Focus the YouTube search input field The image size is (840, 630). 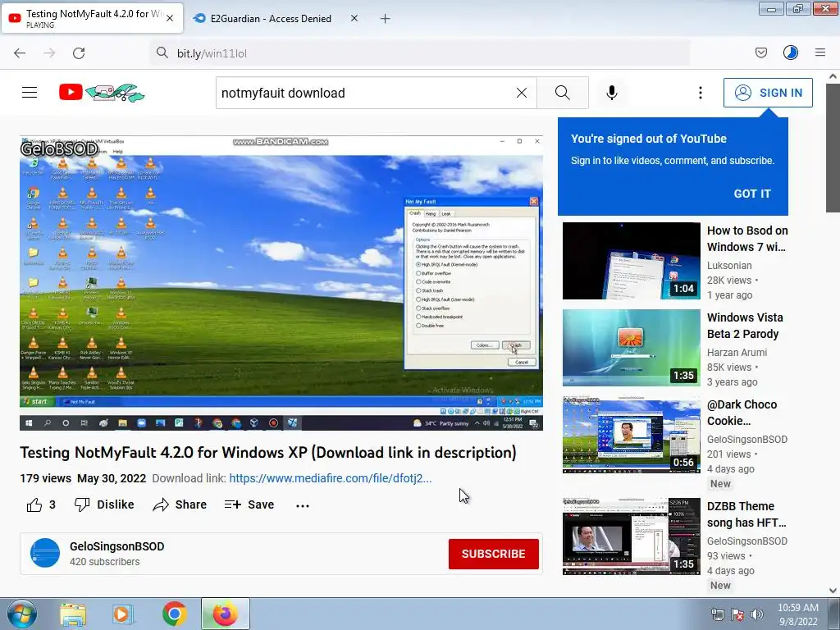[x=364, y=93]
